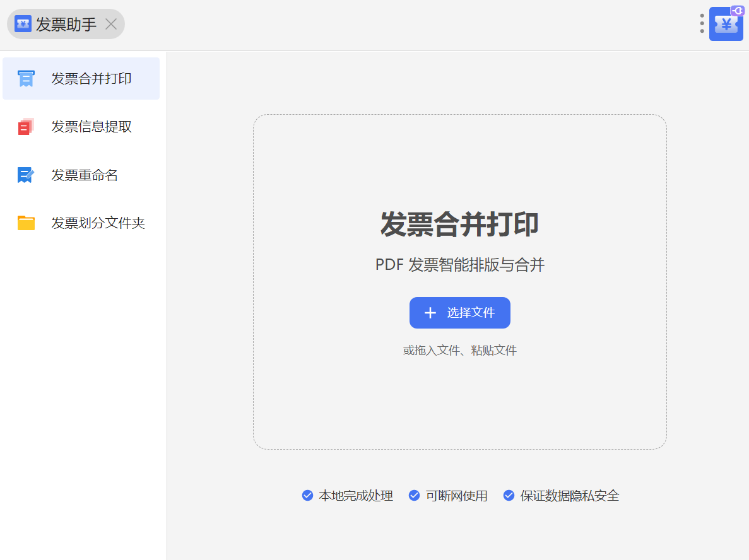Open the three-dot more options menu
This screenshot has width=749, height=560.
[x=702, y=24]
